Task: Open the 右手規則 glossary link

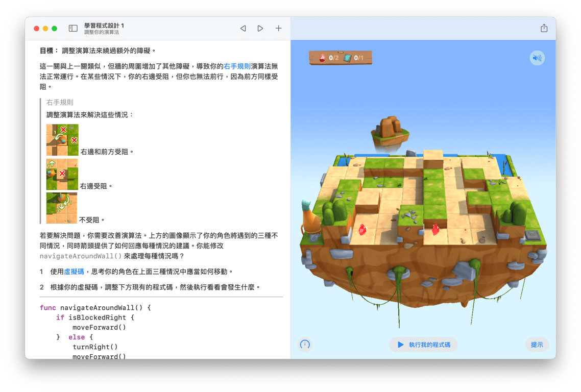Action: pyautogui.click(x=237, y=66)
